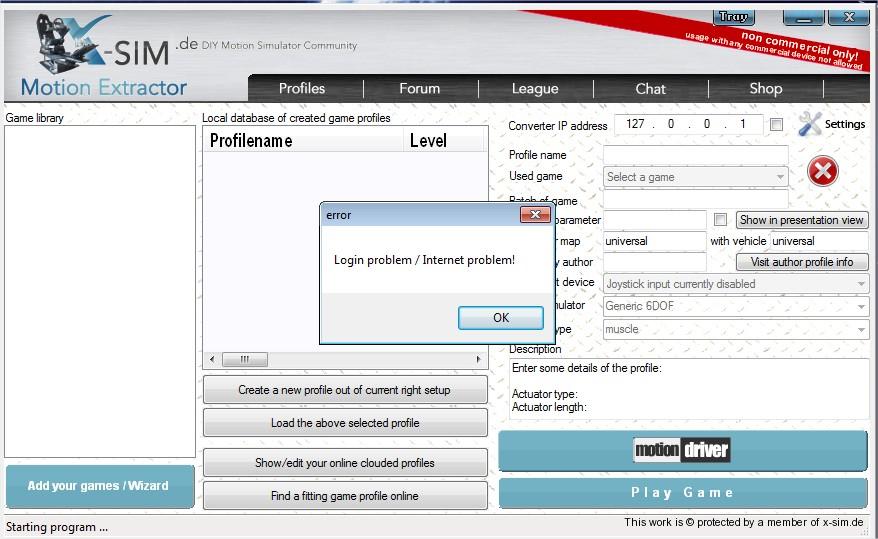The height and width of the screenshot is (539, 878).
Task: Expand the Select a game dropdown
Action: point(780,177)
